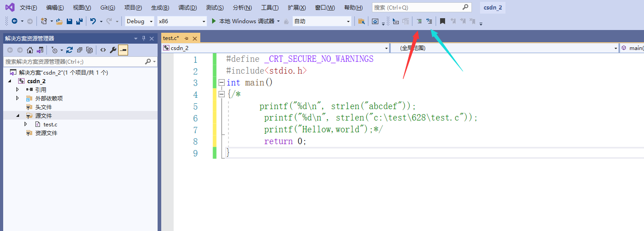This screenshot has height=231, width=644.
Task: Open the x86 platform dropdown
Action: [182, 21]
